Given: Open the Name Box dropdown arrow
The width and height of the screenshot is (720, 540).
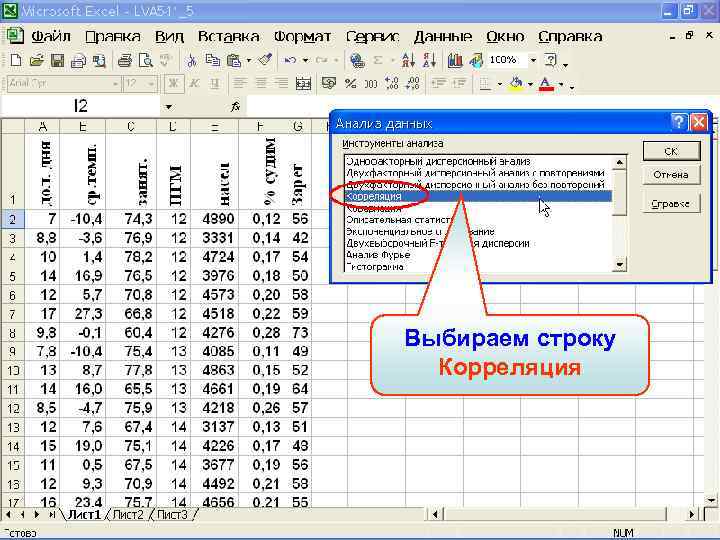Looking at the screenshot, I should [x=169, y=107].
